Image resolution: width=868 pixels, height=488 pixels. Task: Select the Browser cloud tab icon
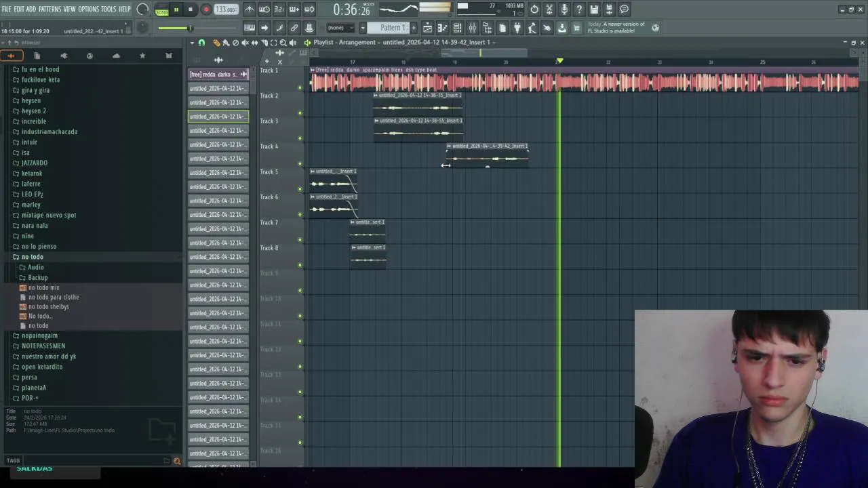pyautogui.click(x=116, y=56)
